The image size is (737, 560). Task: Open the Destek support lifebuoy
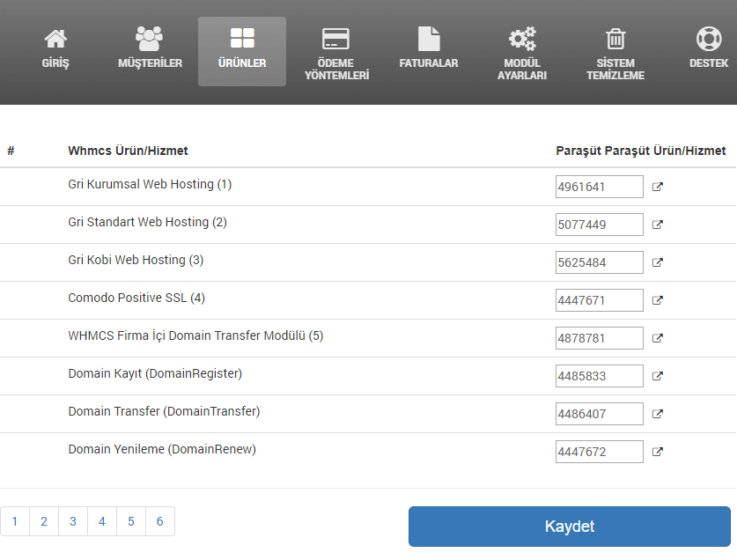point(708,49)
